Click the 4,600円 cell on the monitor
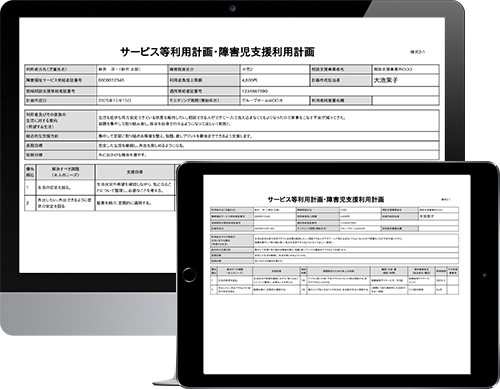 click(x=275, y=80)
